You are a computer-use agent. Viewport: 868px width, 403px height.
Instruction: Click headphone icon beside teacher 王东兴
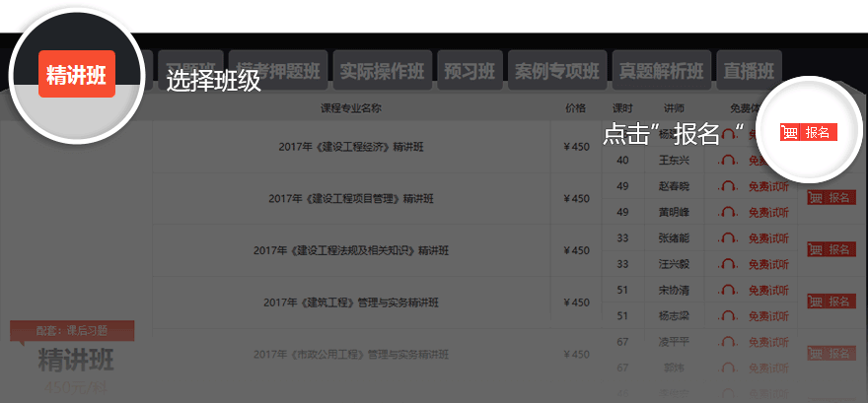point(728,160)
